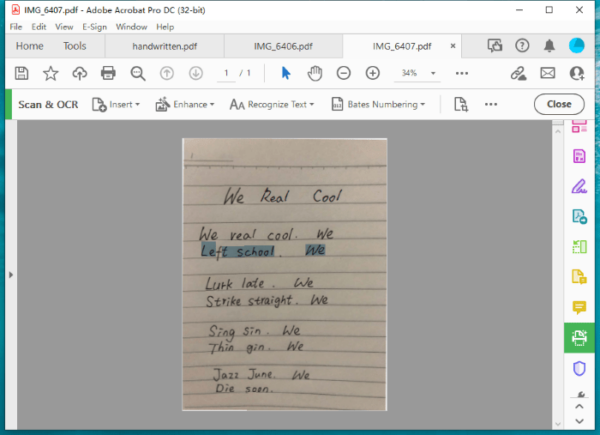Image resolution: width=600 pixels, height=435 pixels.
Task: Expand the Bates Numbering dropdown
Action: pos(378,104)
